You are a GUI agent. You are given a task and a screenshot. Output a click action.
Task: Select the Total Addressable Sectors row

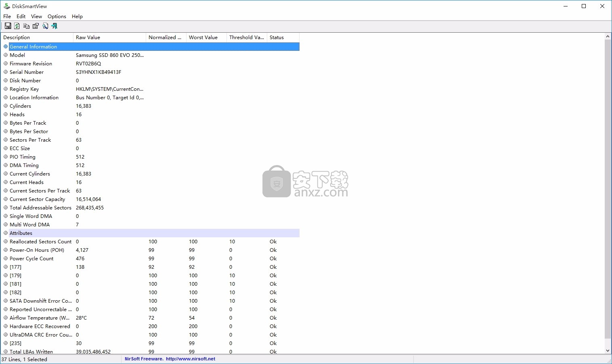pyautogui.click(x=150, y=207)
